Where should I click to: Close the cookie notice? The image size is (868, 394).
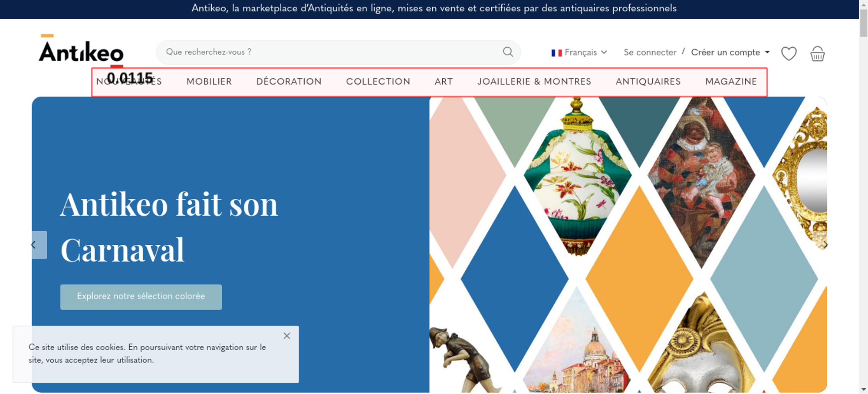pos(287,336)
